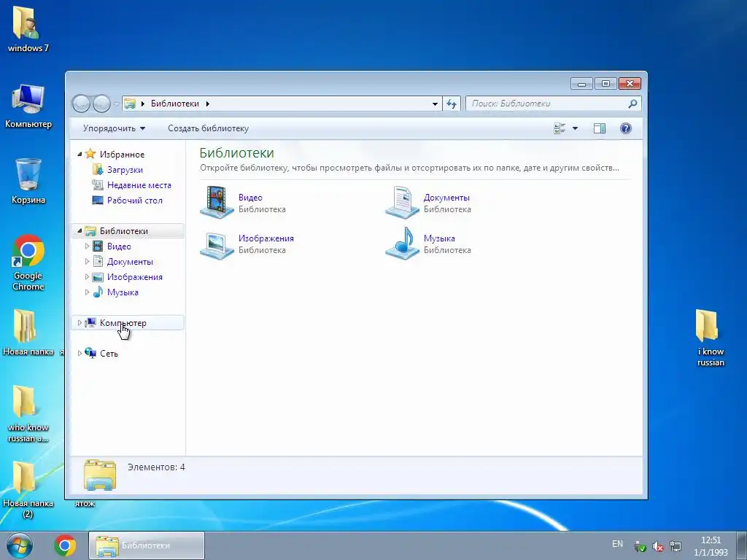Screen dimensions: 747x560
Task: Click the Документы library name link
Action: coord(446,197)
